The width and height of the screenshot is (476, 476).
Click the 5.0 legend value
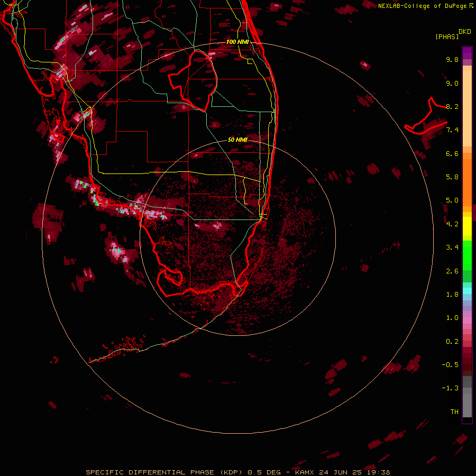click(452, 200)
